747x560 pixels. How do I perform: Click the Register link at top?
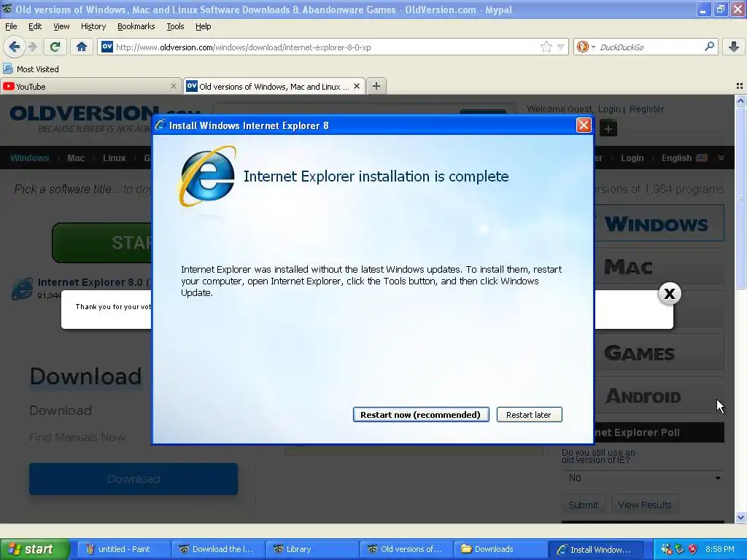pos(646,109)
